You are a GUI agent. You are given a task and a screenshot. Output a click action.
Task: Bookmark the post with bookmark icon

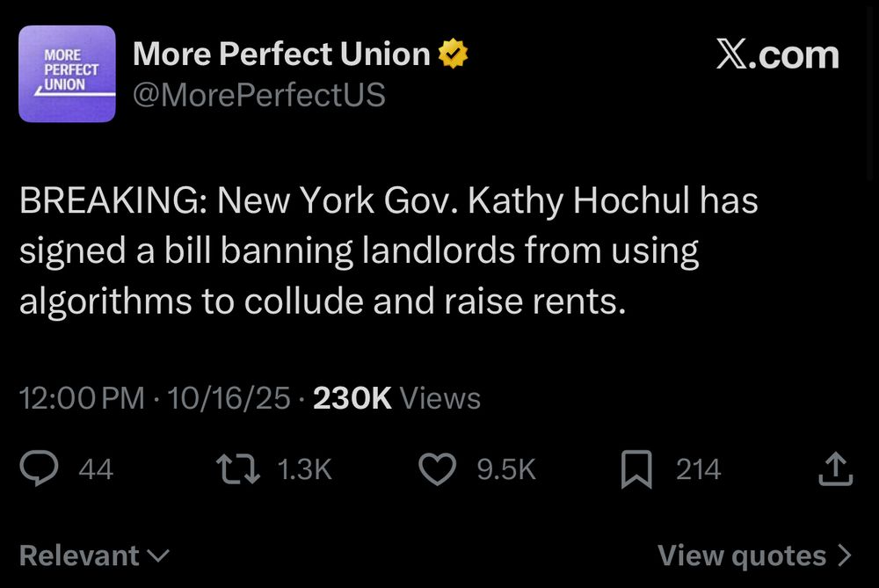(636, 469)
